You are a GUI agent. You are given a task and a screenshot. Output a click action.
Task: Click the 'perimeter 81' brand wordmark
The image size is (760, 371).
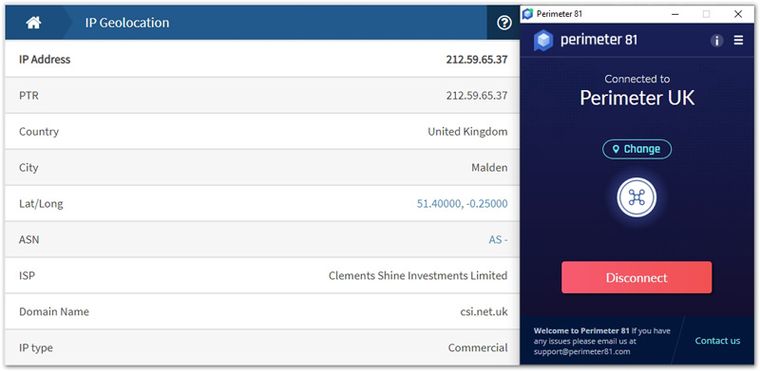[x=599, y=40]
